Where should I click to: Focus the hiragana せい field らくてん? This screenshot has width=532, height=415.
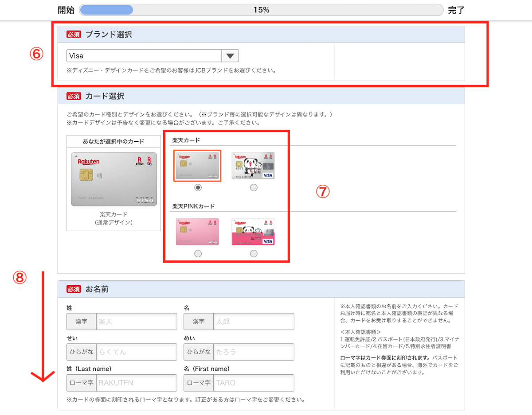point(137,352)
